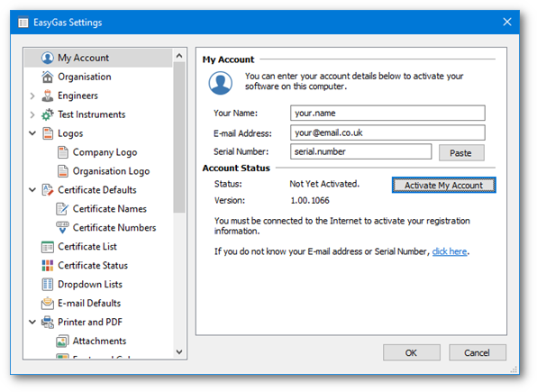Click the E-mail Address input field

[x=387, y=132]
